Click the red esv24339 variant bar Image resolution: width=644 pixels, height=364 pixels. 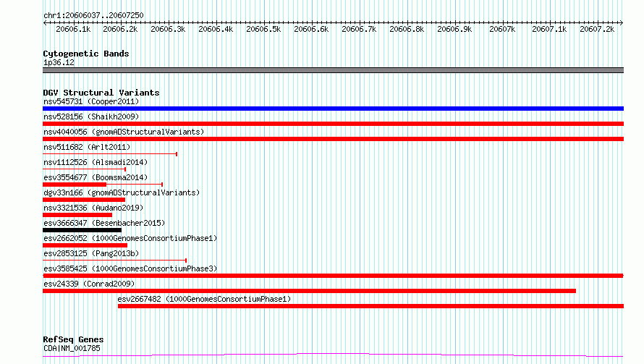309,291
